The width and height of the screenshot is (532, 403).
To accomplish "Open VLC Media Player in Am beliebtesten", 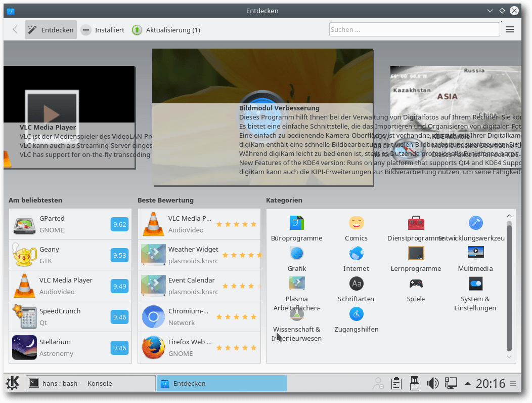I will (70, 286).
